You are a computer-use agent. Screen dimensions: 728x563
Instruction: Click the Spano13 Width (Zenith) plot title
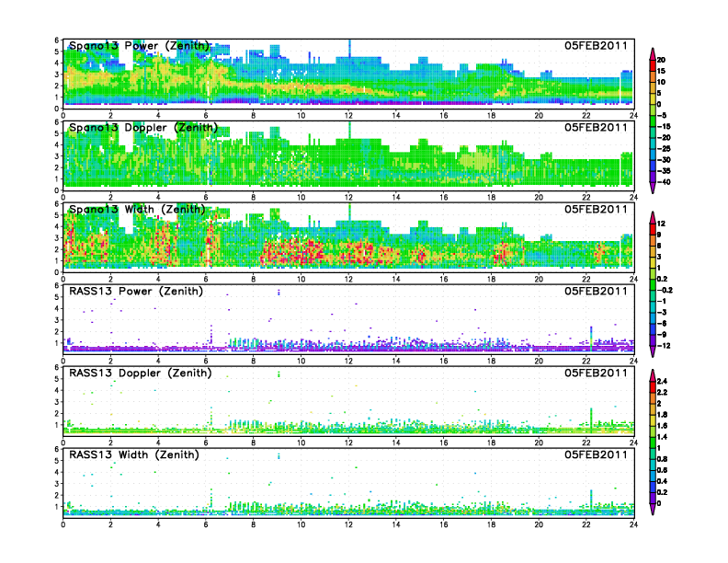tap(140, 209)
